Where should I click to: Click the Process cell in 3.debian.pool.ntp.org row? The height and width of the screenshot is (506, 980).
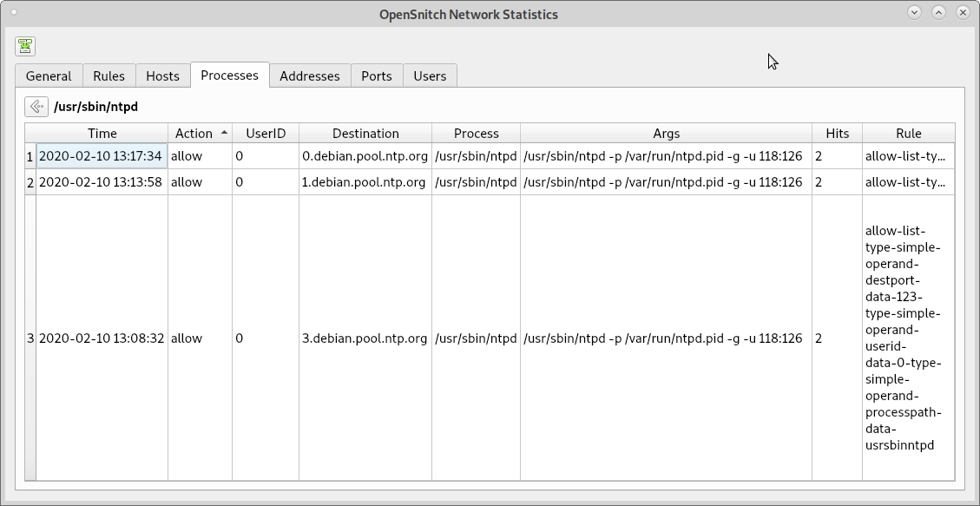(x=477, y=338)
